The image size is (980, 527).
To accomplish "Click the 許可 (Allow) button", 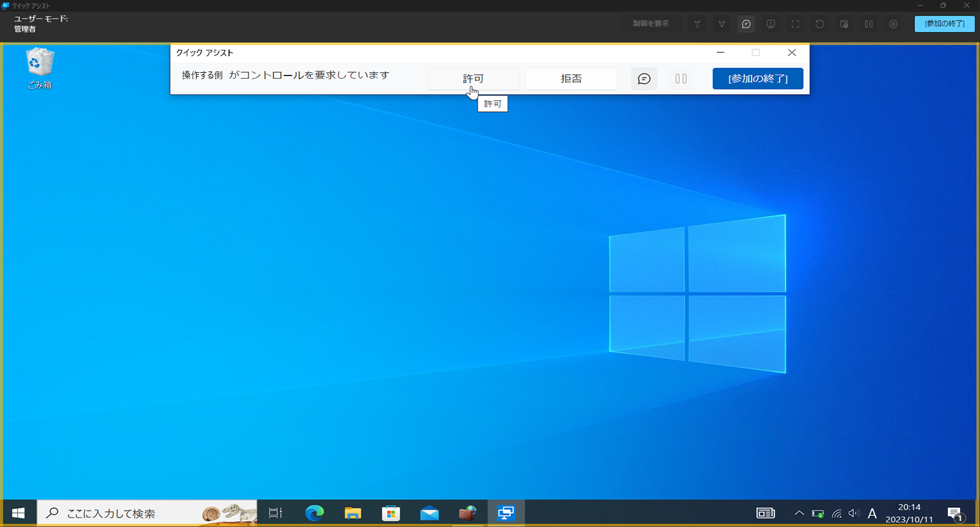I will (473, 79).
